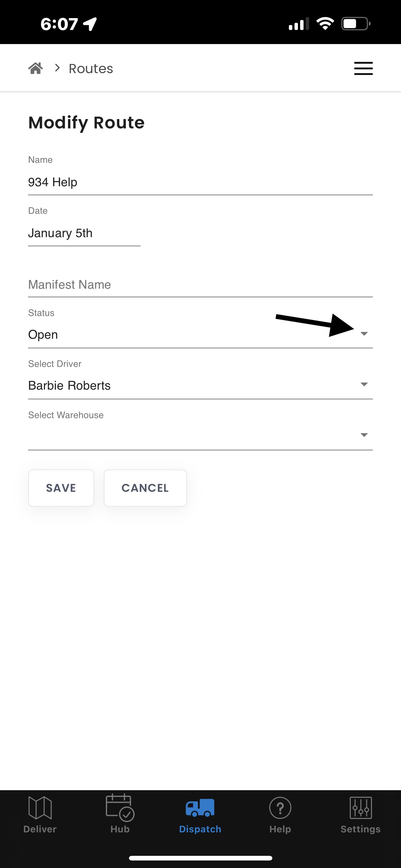Tap the Deliver map icon
The width and height of the screenshot is (401, 868).
40,808
